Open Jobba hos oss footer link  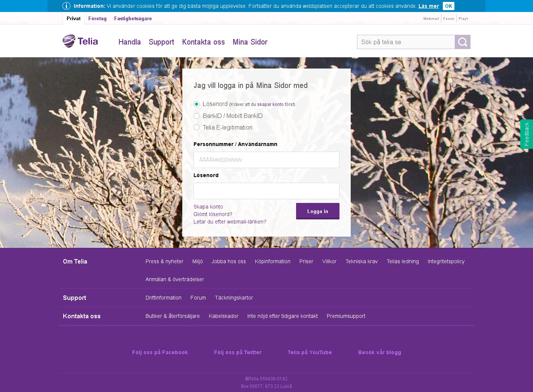click(x=229, y=261)
